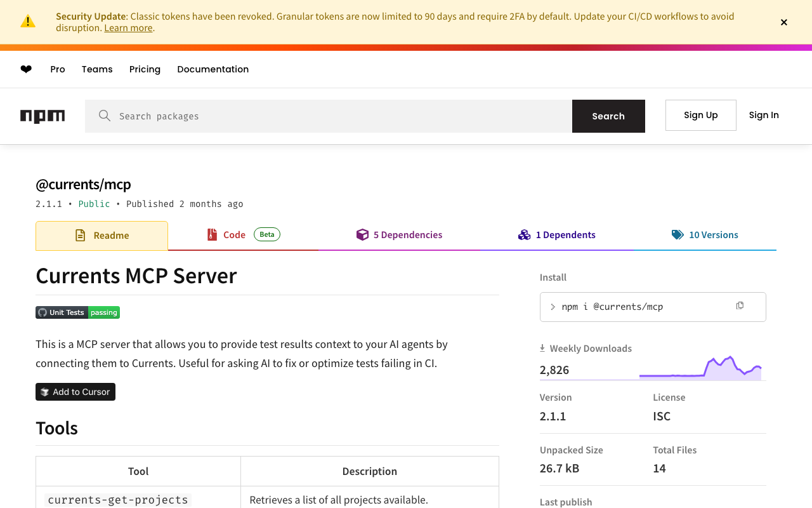Open the Readme tab
The image size is (812, 508).
click(x=102, y=236)
